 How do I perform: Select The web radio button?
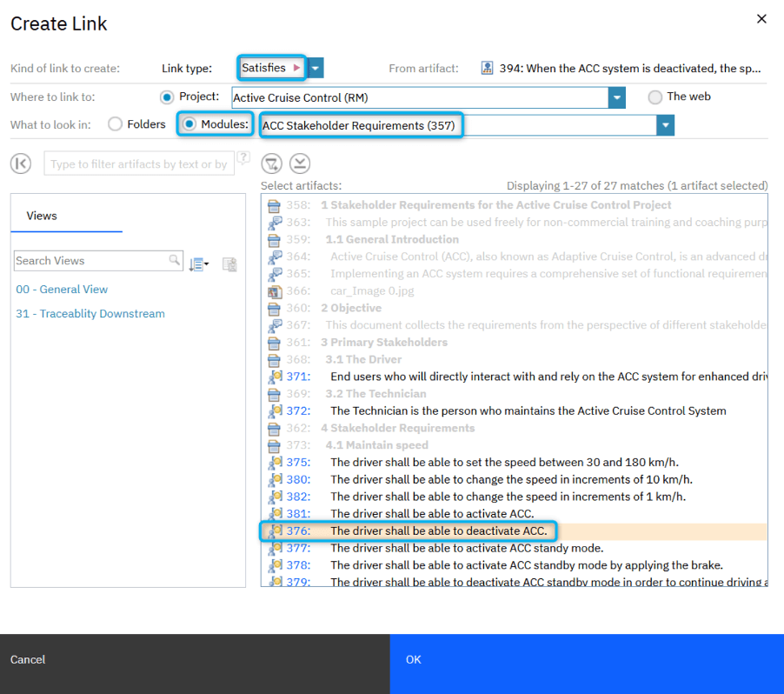click(655, 97)
